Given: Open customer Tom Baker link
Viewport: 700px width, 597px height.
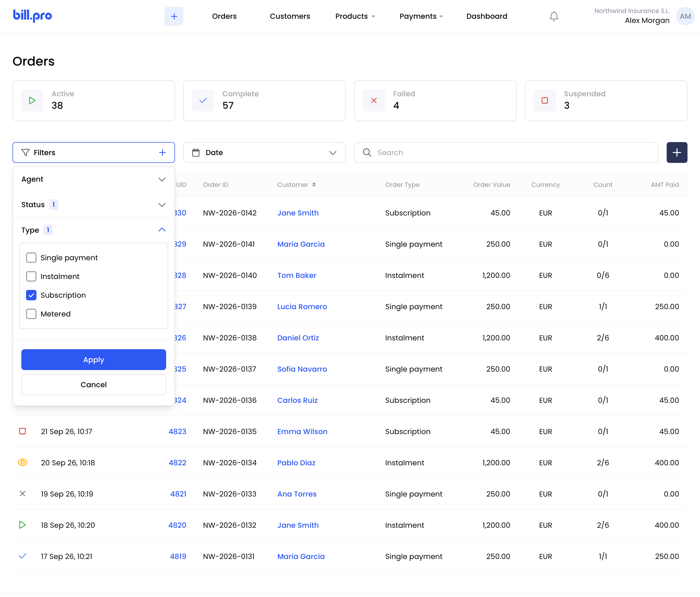Looking at the screenshot, I should pos(297,276).
